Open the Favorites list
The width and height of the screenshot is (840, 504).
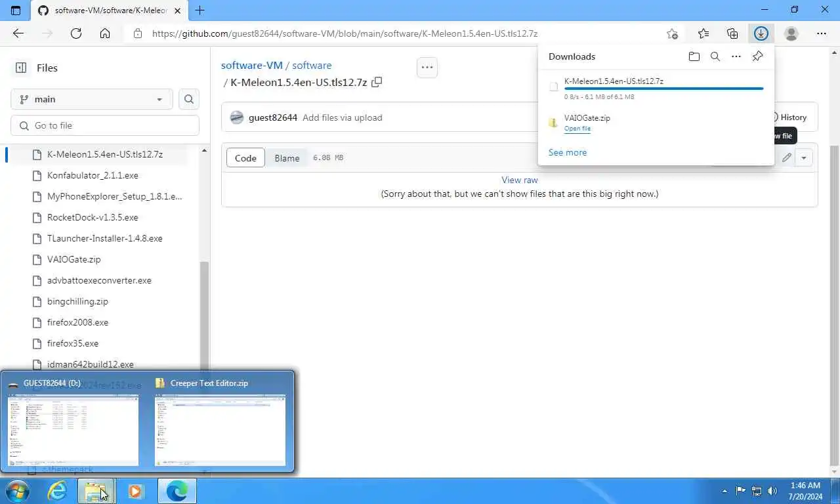(703, 33)
